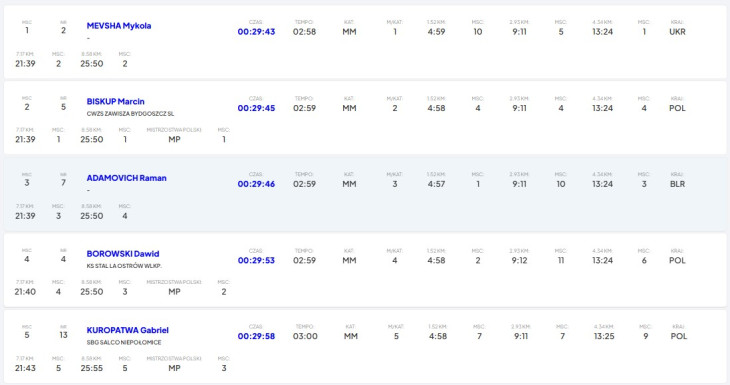Click finish time 00:29:43
The image size is (730, 385).
pyautogui.click(x=256, y=32)
